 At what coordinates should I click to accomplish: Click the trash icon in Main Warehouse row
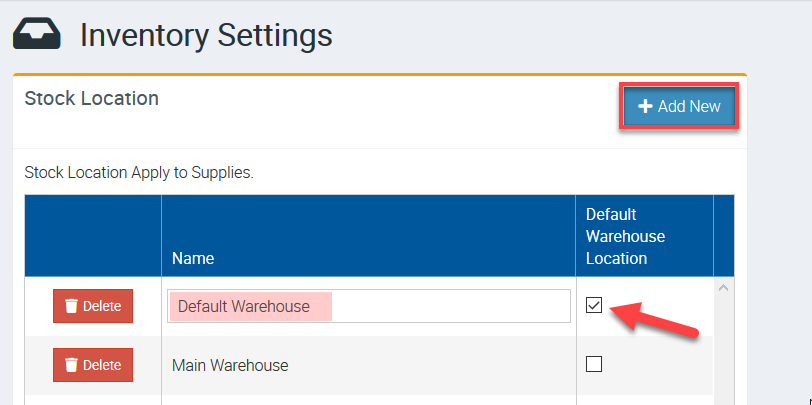point(71,365)
